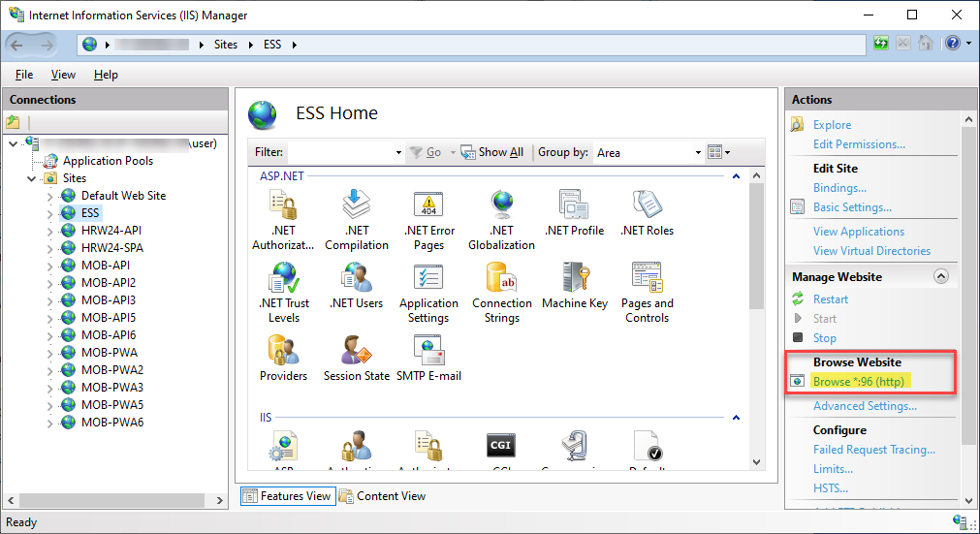
Task: Collapse the ASP.NET group section
Action: [x=737, y=176]
